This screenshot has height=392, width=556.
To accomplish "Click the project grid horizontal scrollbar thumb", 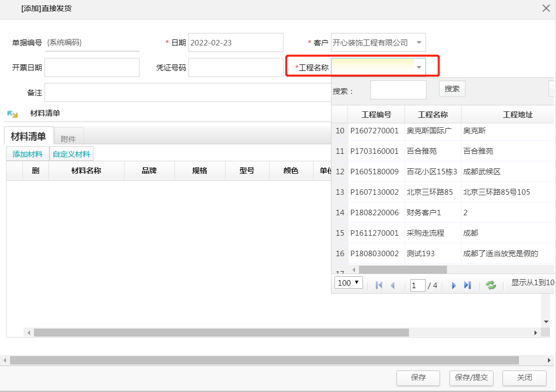I will coord(402,270).
